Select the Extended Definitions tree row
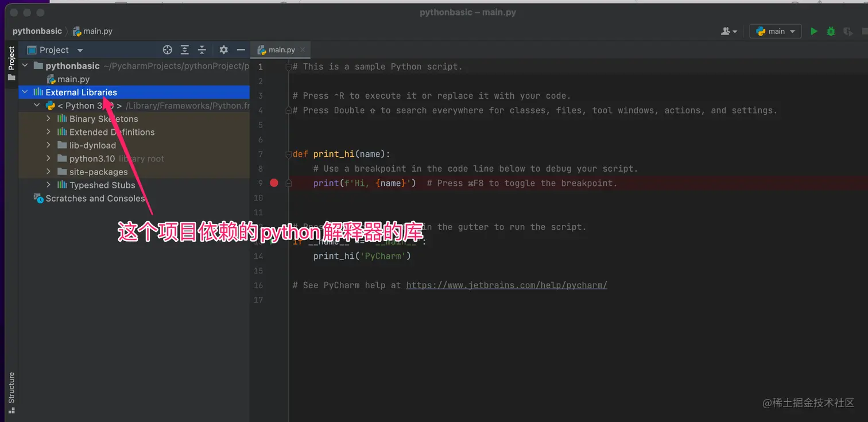 [x=134, y=132]
